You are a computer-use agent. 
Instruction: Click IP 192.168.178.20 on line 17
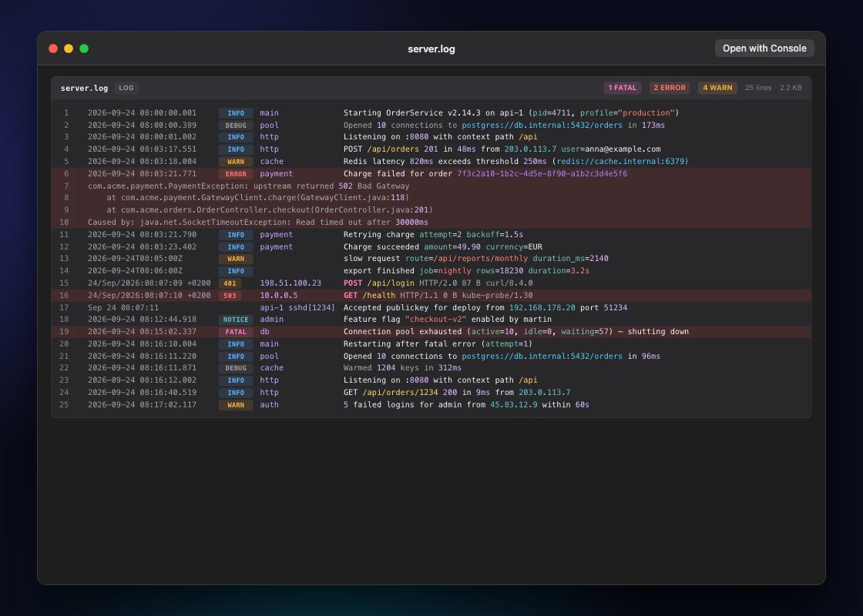click(542, 307)
